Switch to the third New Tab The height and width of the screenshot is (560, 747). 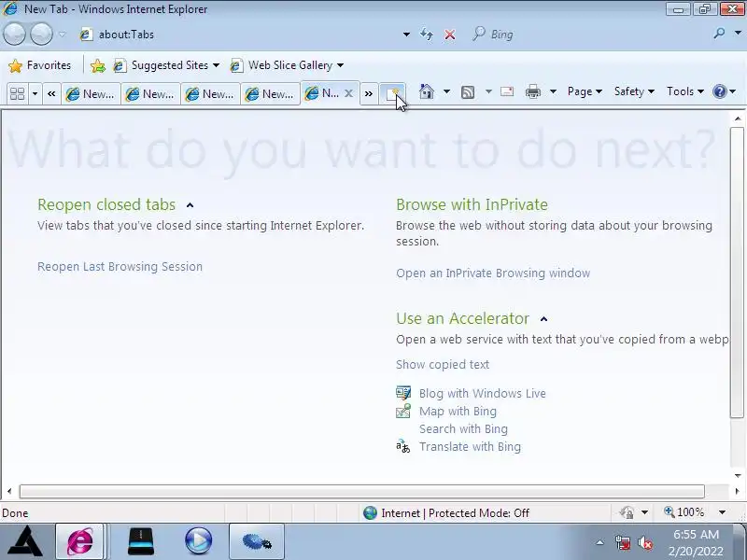(x=210, y=94)
